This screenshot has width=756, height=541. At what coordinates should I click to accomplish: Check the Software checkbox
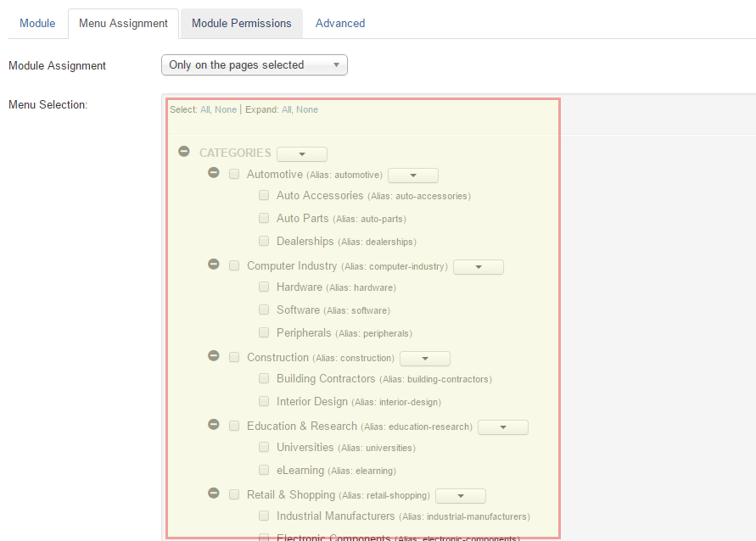pyautogui.click(x=264, y=310)
